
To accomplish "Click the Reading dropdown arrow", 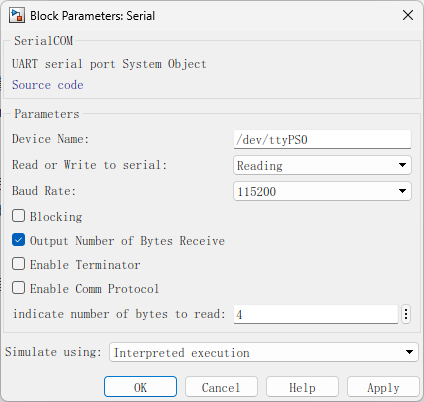I will 402,165.
